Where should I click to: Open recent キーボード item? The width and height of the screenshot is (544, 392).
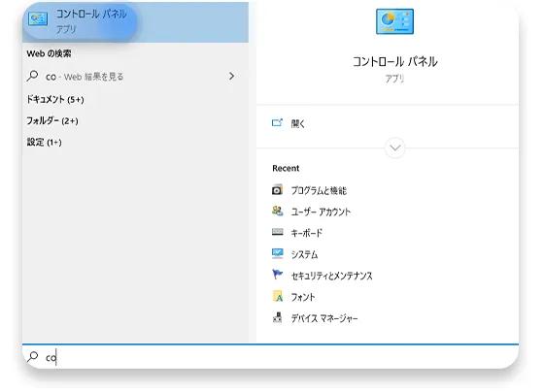coord(306,233)
